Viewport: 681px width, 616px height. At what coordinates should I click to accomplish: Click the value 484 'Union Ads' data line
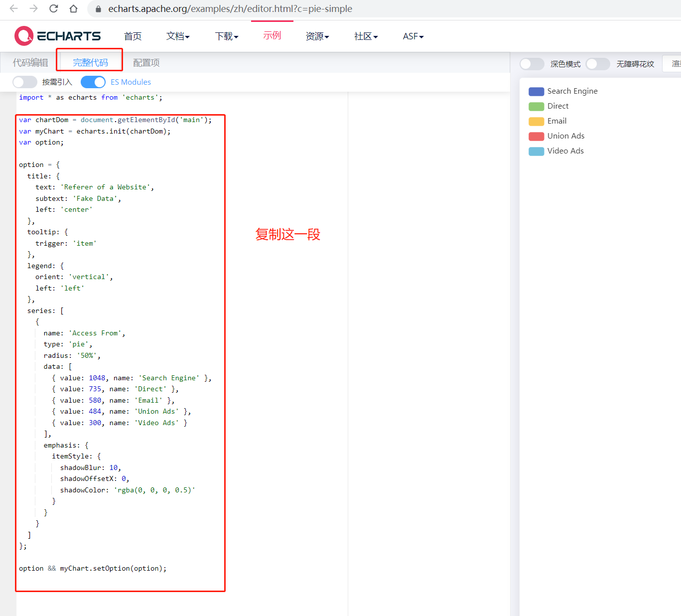pos(122,411)
